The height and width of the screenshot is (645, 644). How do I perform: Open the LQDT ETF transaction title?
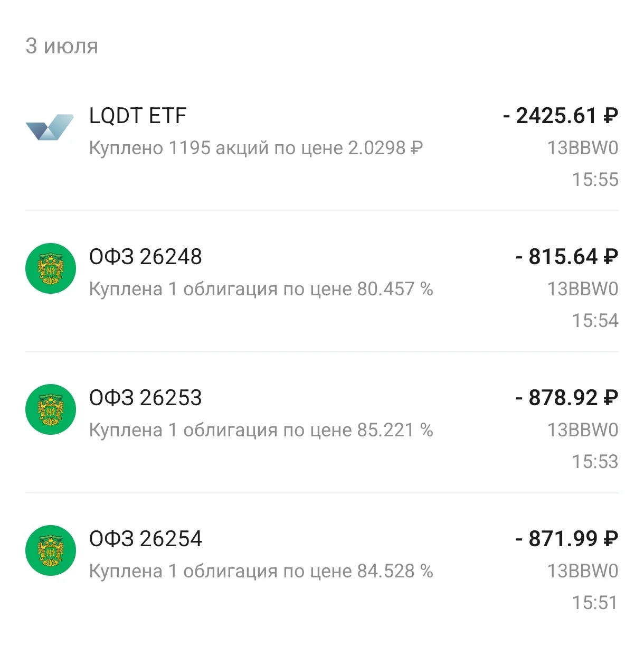click(138, 116)
